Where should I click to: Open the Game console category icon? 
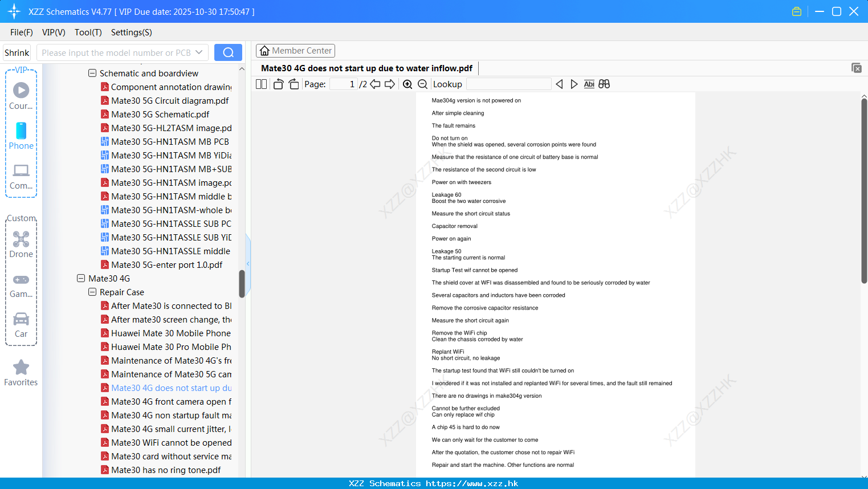tap(21, 286)
